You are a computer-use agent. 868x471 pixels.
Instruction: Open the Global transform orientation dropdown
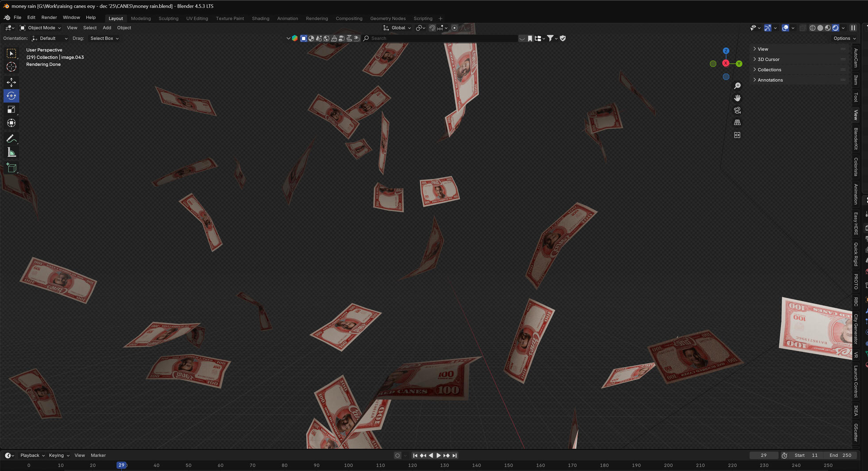[397, 27]
